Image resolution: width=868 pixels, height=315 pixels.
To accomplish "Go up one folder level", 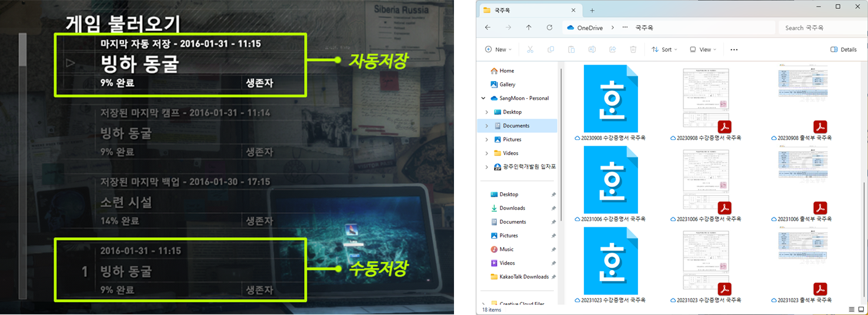I will coord(529,28).
